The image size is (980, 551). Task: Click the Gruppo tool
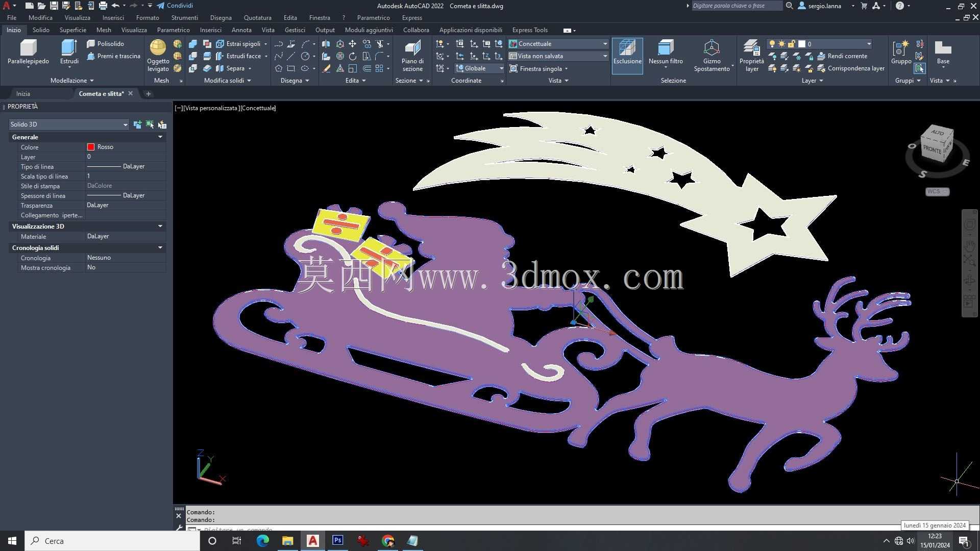(901, 53)
